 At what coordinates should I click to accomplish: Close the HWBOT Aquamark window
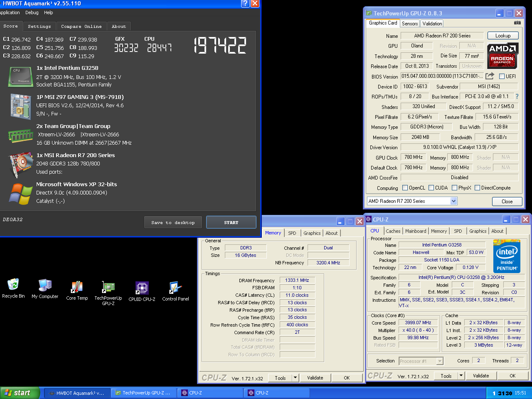255,3
